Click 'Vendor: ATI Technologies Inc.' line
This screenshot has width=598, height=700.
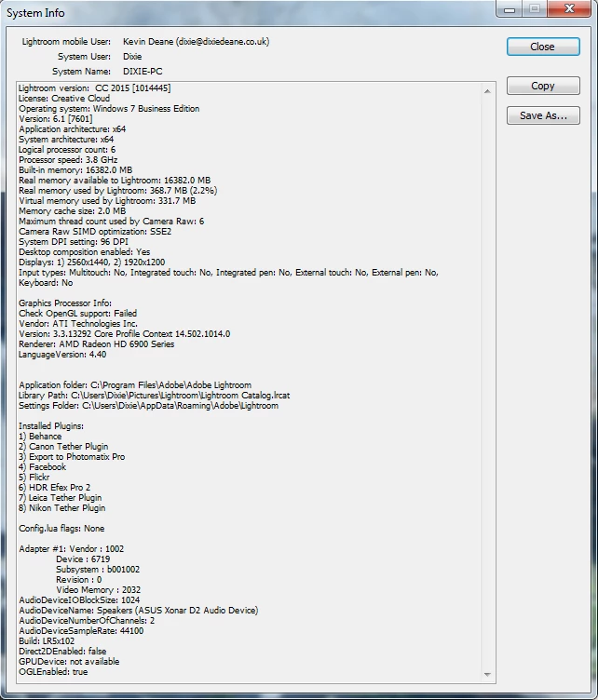coord(78,324)
